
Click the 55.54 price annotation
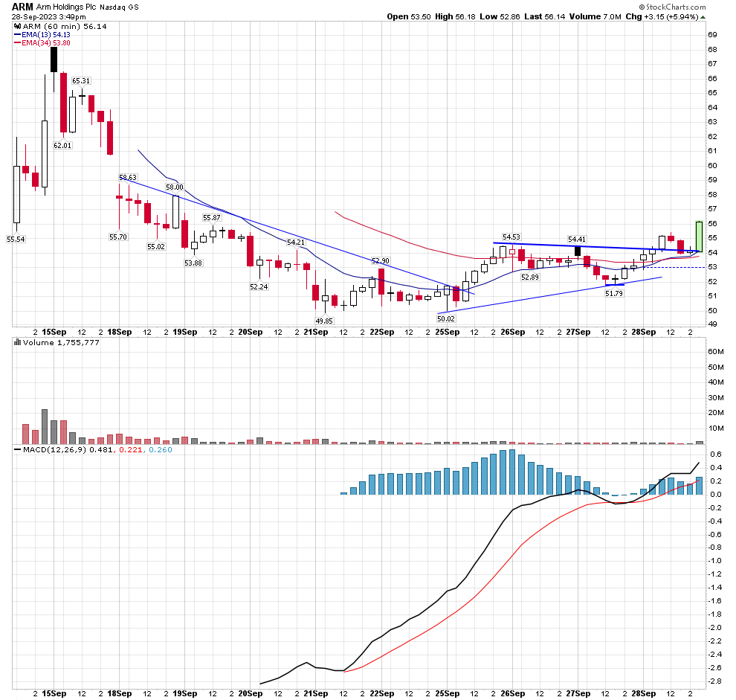click(16, 239)
